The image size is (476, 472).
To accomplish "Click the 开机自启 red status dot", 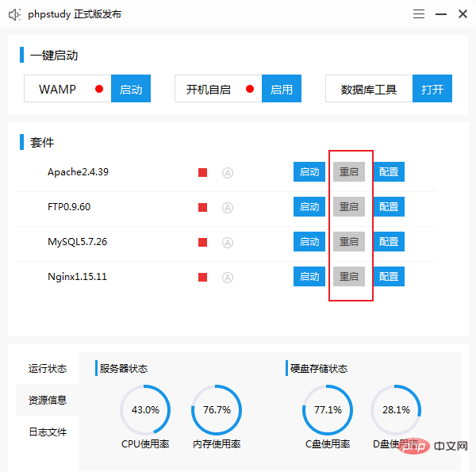I will (250, 89).
